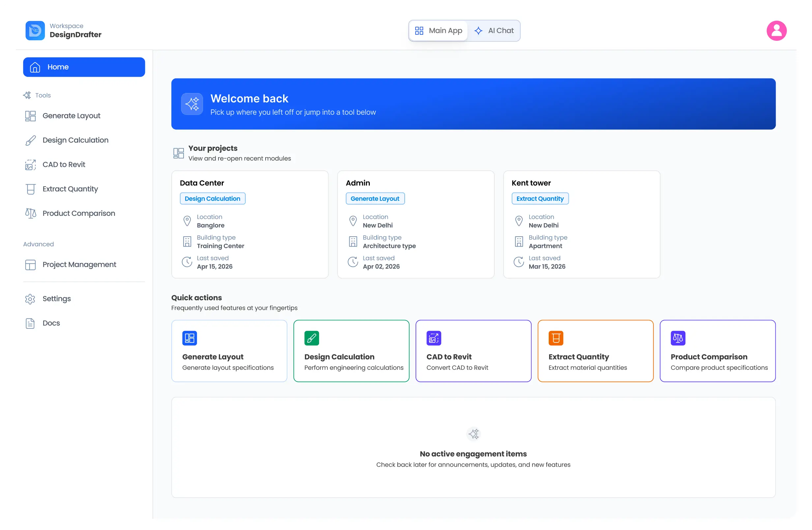Launch the CAD to Revit quick action card

[x=473, y=351]
